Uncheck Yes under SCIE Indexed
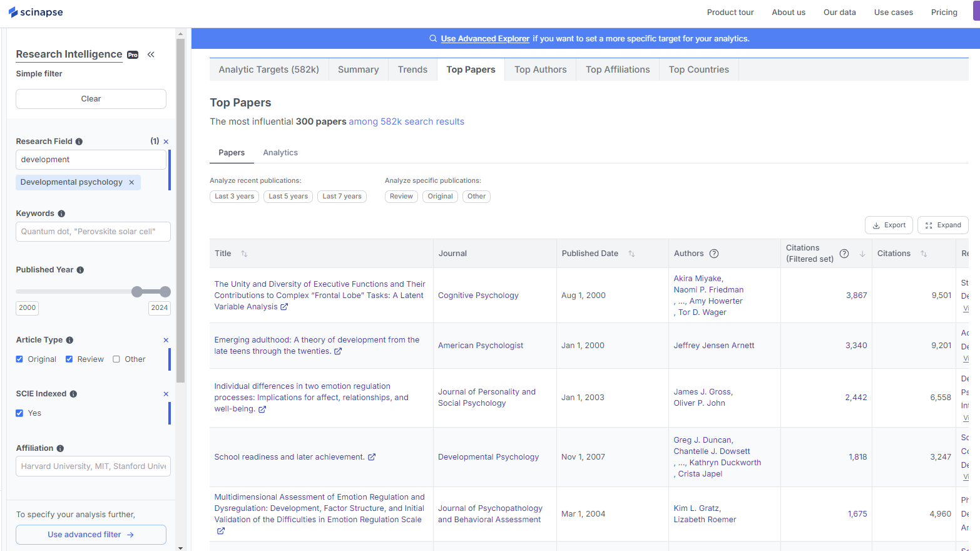This screenshot has width=980, height=551. 19,413
